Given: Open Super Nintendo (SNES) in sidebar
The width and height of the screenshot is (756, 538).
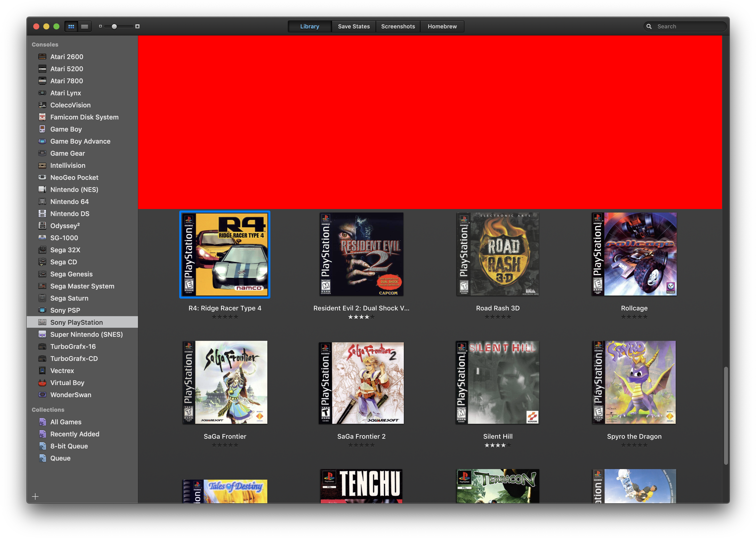Looking at the screenshot, I should pyautogui.click(x=82, y=335).
